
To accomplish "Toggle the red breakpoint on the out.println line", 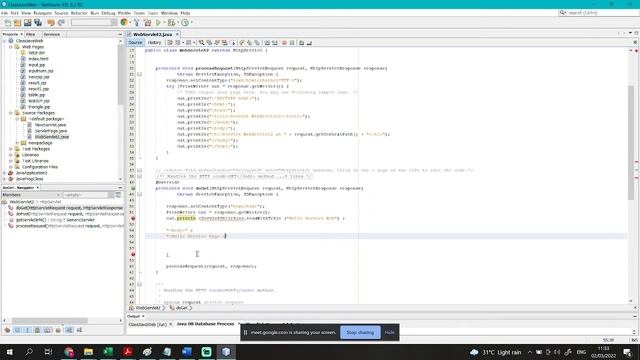I will (x=133, y=218).
